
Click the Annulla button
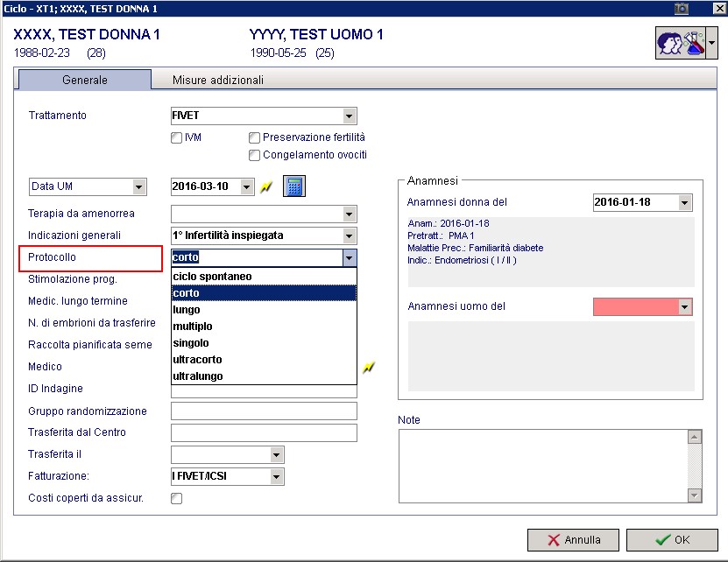573,540
